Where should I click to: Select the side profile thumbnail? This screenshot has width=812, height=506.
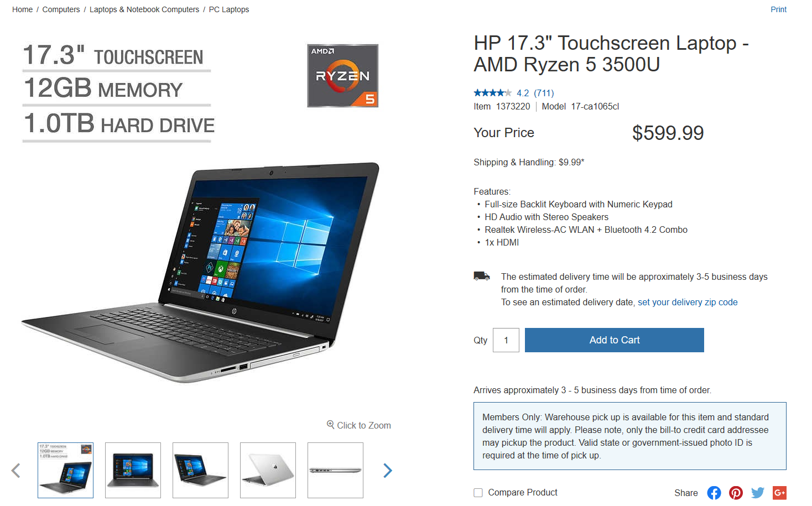[335, 471]
